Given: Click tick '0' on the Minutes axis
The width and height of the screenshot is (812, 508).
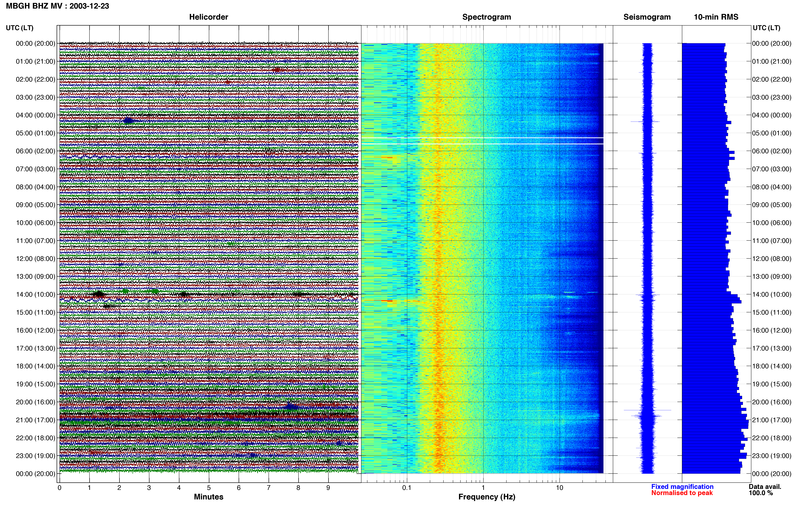Looking at the screenshot, I should point(59,487).
